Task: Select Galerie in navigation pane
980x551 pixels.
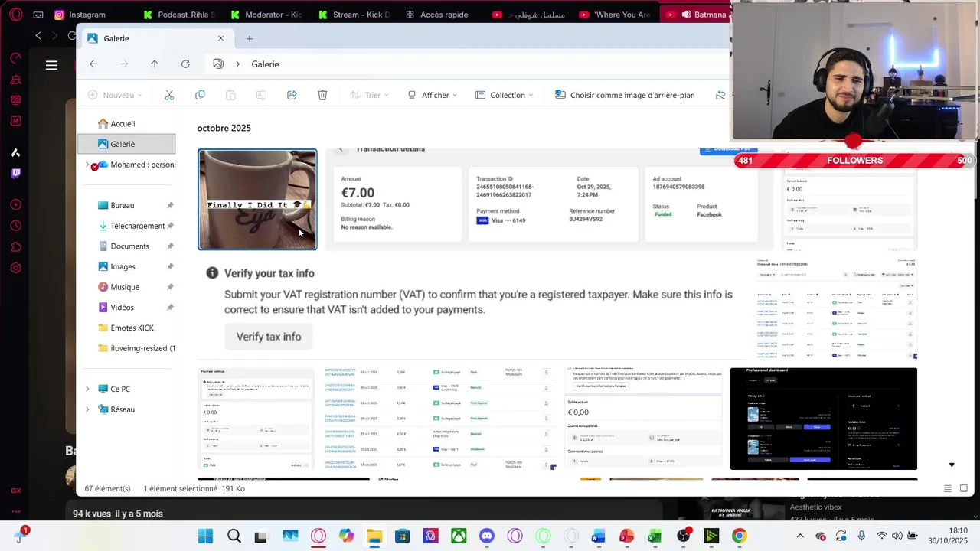Action: (x=126, y=144)
